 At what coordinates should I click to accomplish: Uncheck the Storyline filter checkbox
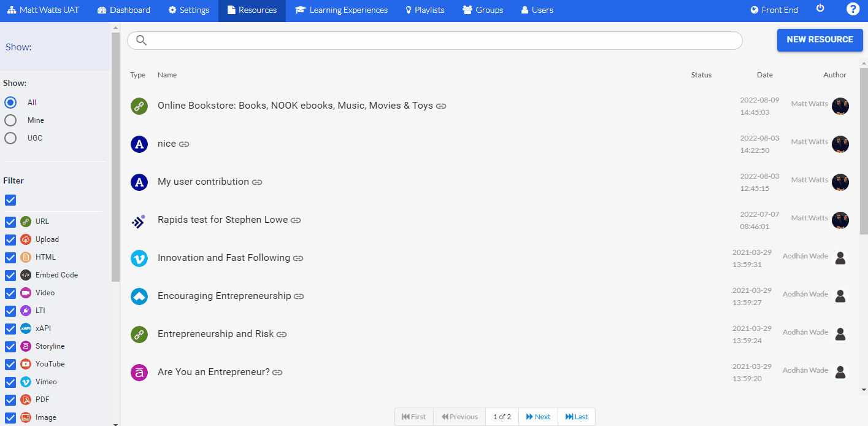pos(10,346)
